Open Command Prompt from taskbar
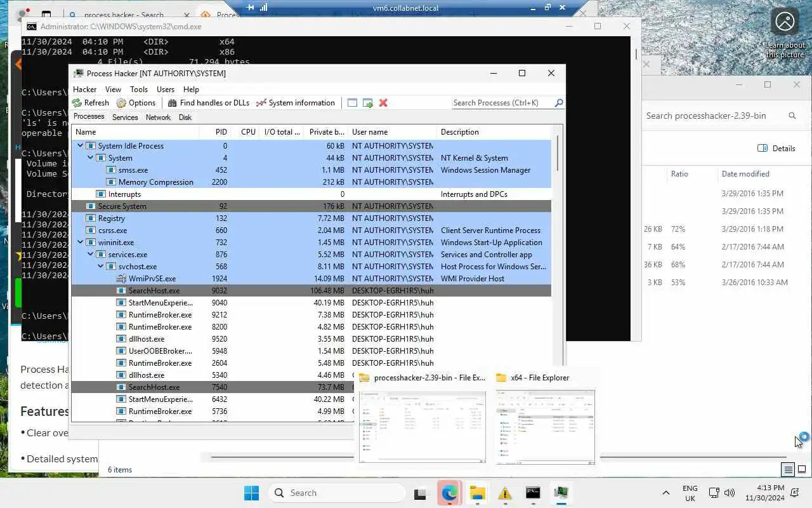The height and width of the screenshot is (508, 812). pyautogui.click(x=533, y=493)
